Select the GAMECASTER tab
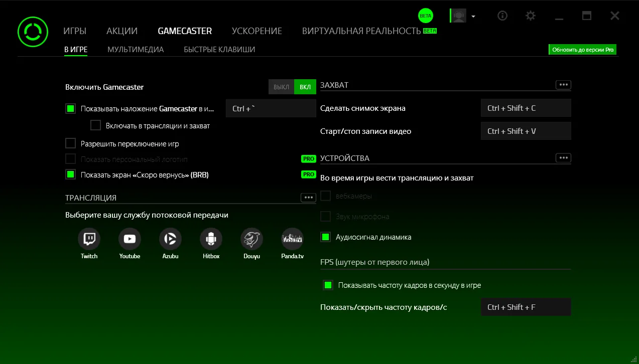The height and width of the screenshot is (364, 639). click(x=185, y=31)
